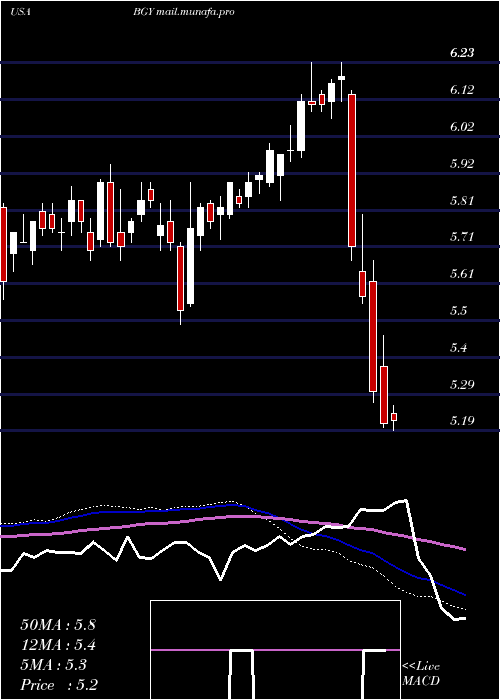The width and height of the screenshot is (500, 700).
Task: Click the 6.12 price axis label
Action: pos(462,90)
